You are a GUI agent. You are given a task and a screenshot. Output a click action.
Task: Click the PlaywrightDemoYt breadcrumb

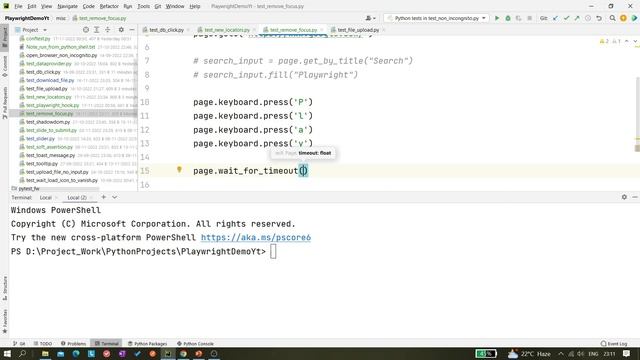pos(27,18)
